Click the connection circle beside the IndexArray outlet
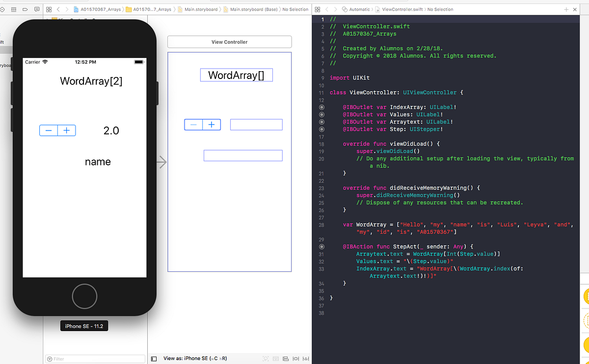589x364 pixels. point(321,107)
